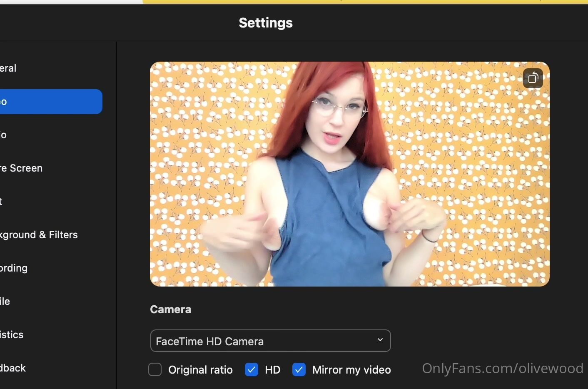Click the chevron arrow in camera selector
This screenshot has height=389, width=588.
(380, 340)
